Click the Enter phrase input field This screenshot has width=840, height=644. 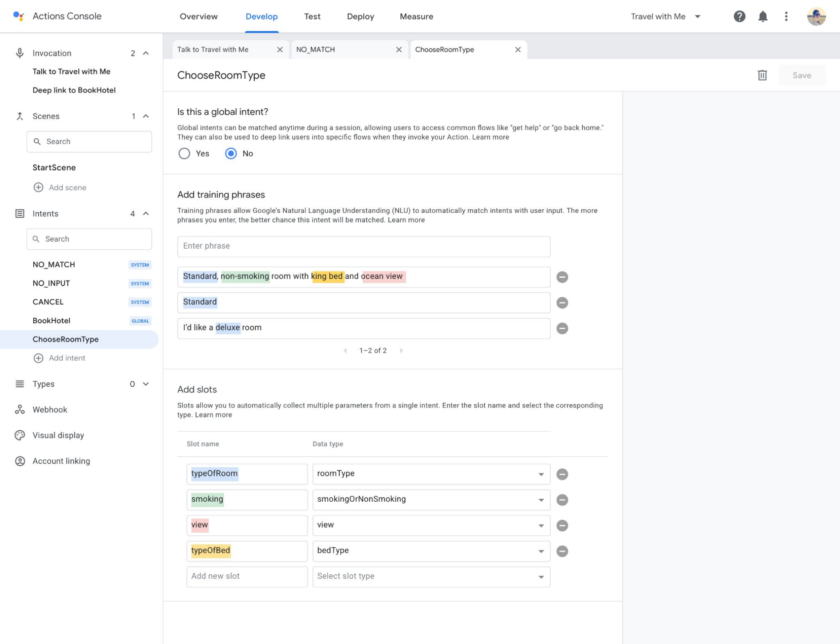pos(363,246)
